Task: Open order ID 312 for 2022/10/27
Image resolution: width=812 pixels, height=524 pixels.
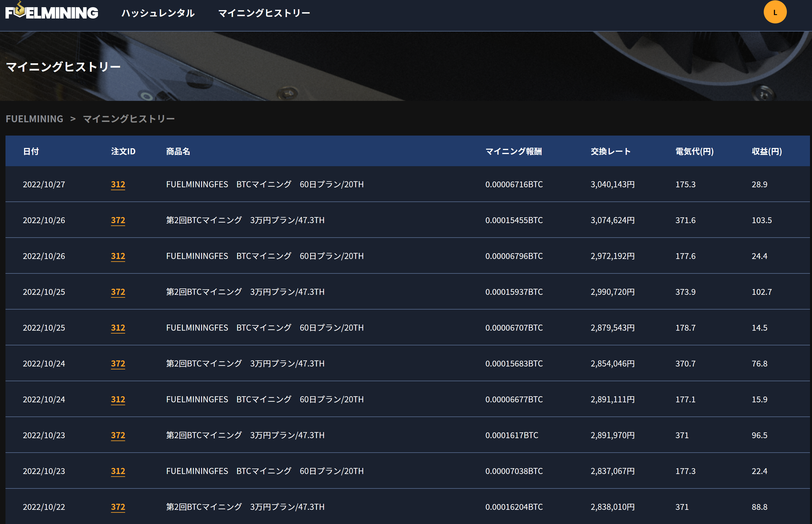Action: [118, 184]
